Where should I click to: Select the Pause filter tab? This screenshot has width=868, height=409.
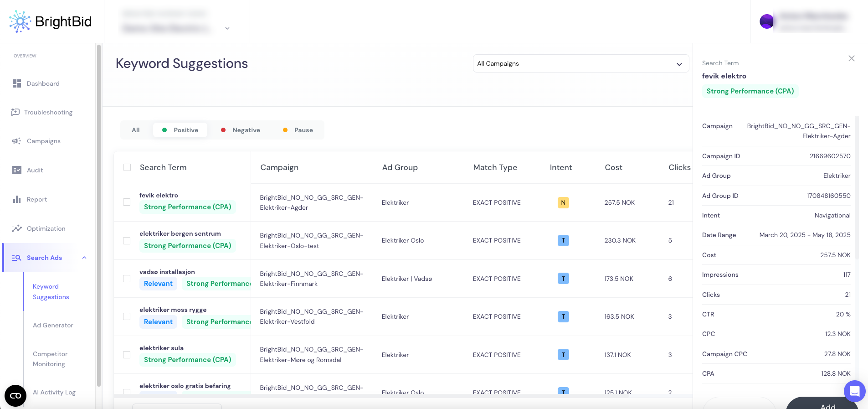pyautogui.click(x=298, y=130)
